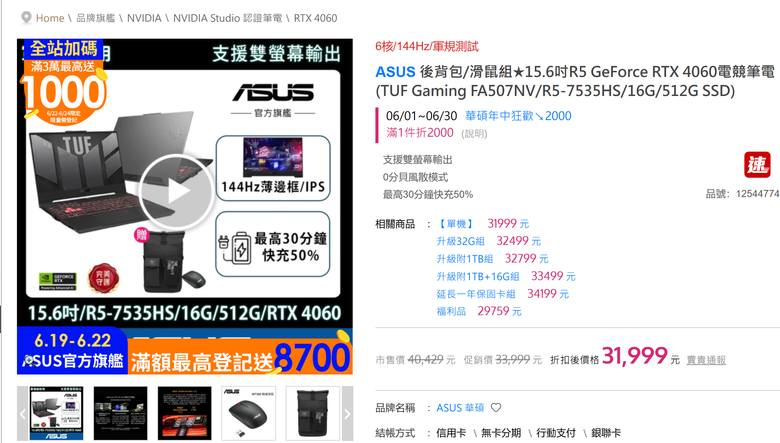Image resolution: width=780 pixels, height=443 pixels.
Task: Choose the 升級附1TB+16G組 option
Action: click(478, 276)
